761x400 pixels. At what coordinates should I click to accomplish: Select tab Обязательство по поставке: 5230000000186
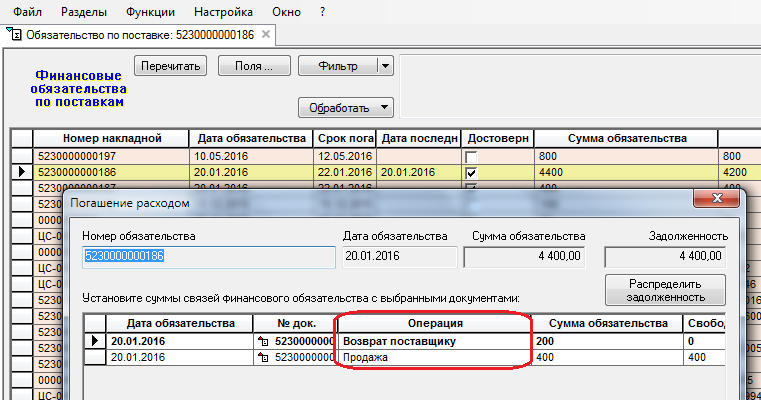click(140, 35)
